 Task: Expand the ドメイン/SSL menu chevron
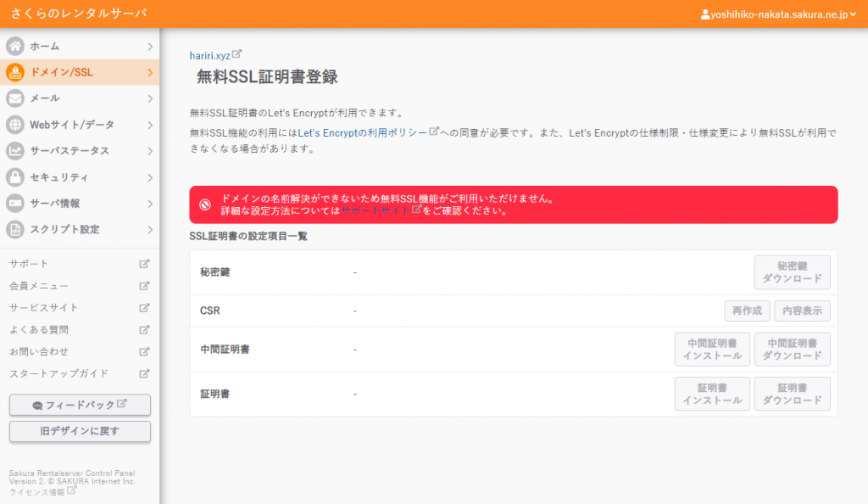(x=150, y=73)
